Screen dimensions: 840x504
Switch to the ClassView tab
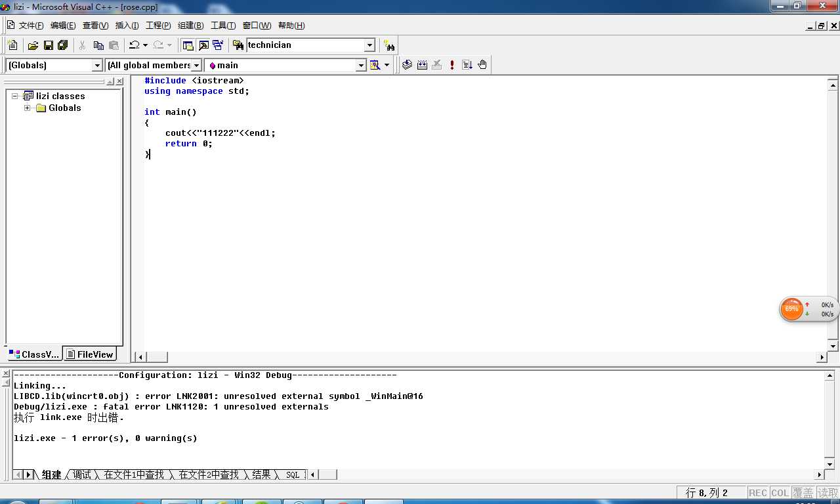34,354
